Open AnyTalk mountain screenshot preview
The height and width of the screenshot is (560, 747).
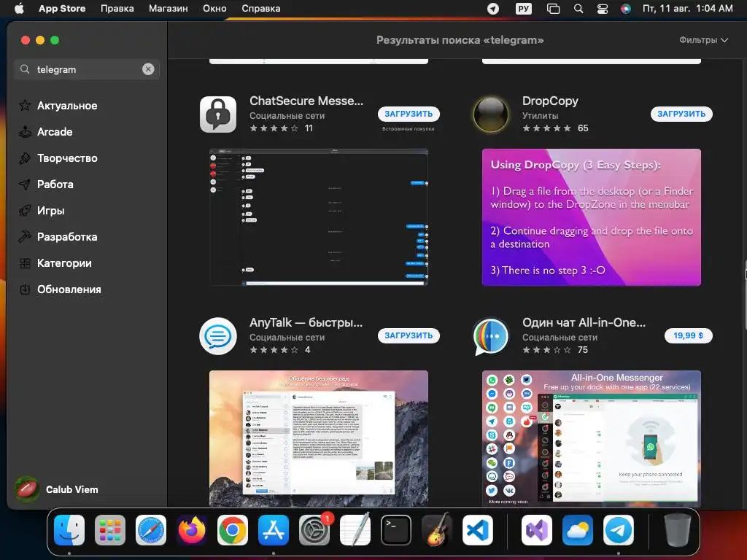pyautogui.click(x=319, y=438)
